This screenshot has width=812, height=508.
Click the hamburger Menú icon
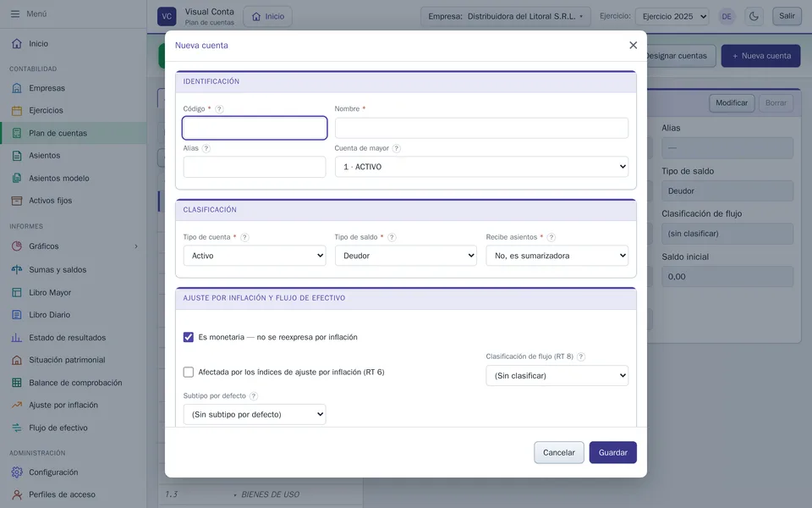click(x=15, y=14)
